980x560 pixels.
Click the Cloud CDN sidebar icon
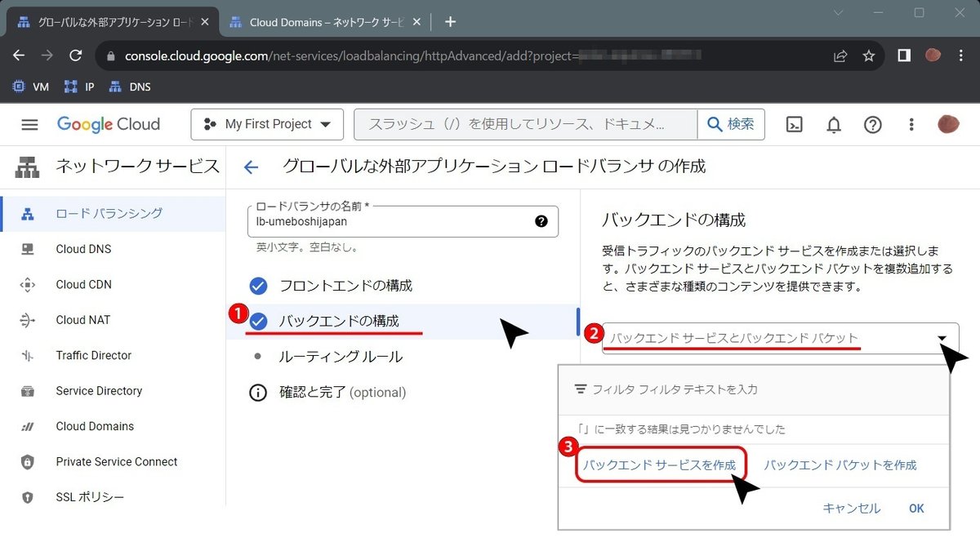point(28,284)
